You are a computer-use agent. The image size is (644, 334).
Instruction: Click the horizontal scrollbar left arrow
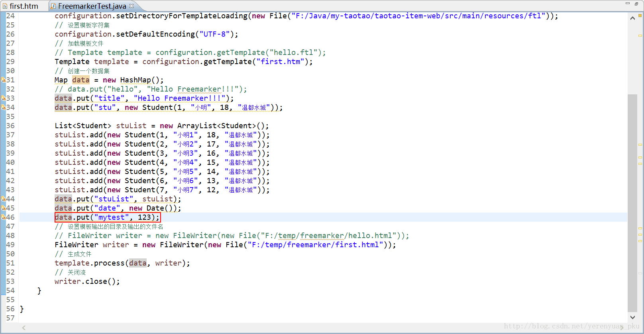24,328
